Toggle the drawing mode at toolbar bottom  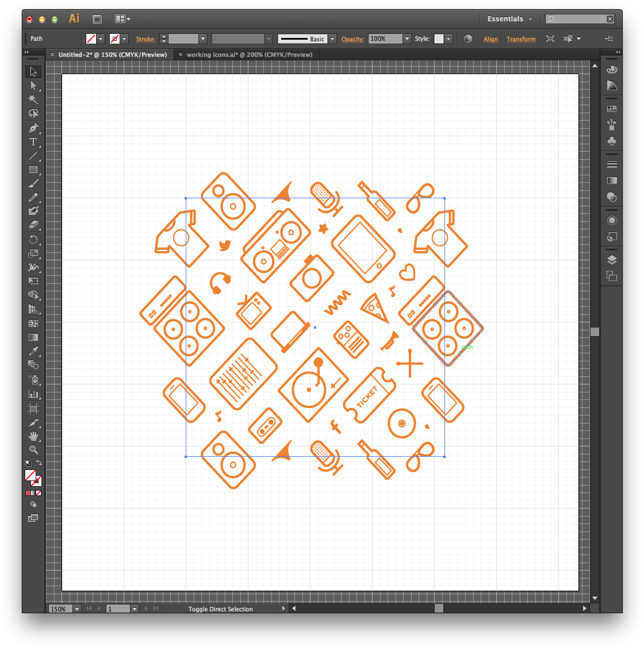[x=33, y=504]
